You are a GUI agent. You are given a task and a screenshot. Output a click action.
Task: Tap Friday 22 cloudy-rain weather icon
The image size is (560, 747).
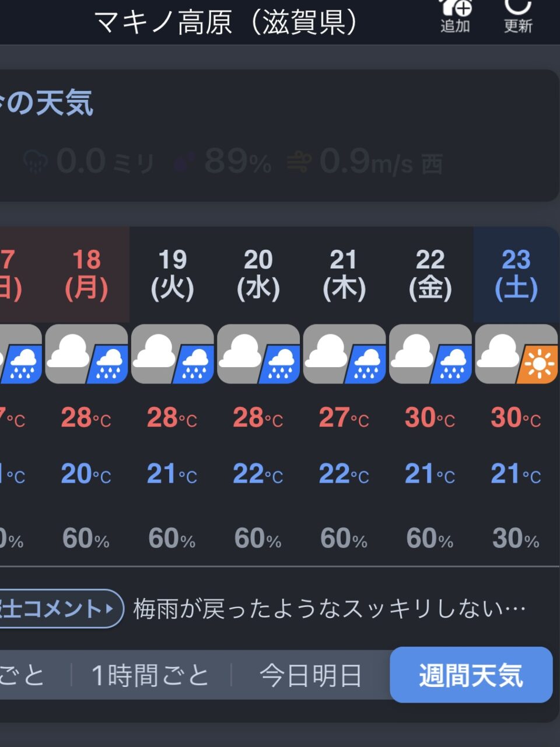(430, 354)
